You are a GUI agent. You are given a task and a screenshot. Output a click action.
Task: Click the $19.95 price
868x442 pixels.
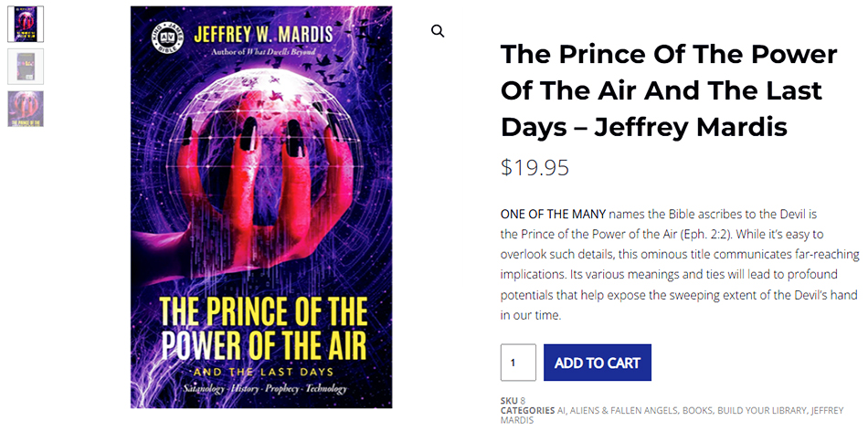point(535,168)
